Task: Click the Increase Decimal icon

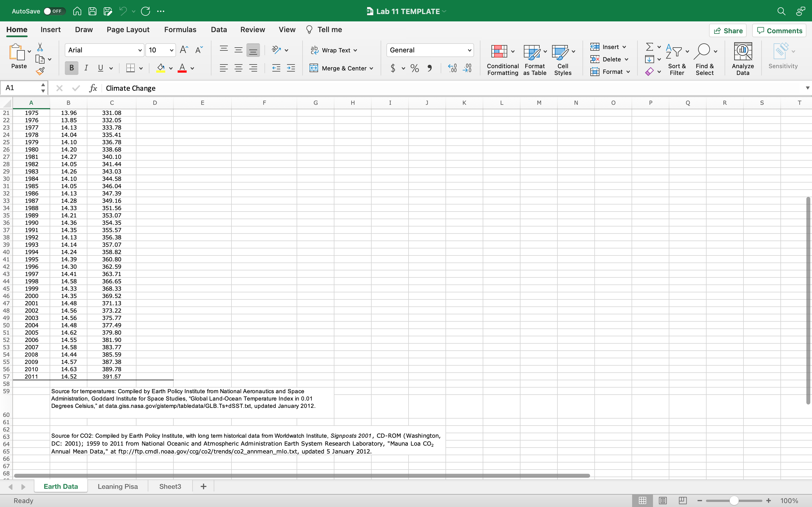Action: [x=452, y=68]
